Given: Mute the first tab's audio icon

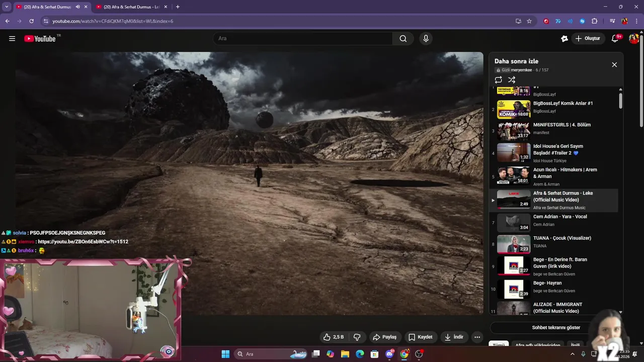Looking at the screenshot, I should (x=77, y=7).
